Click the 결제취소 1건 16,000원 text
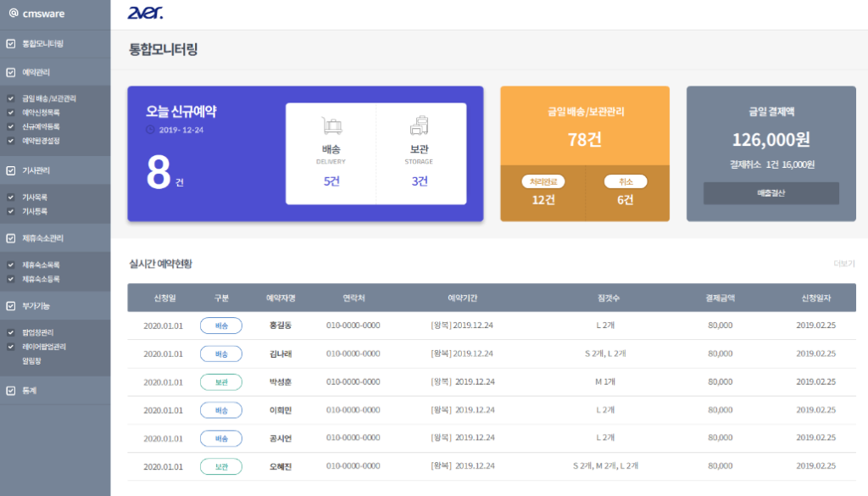 [771, 165]
